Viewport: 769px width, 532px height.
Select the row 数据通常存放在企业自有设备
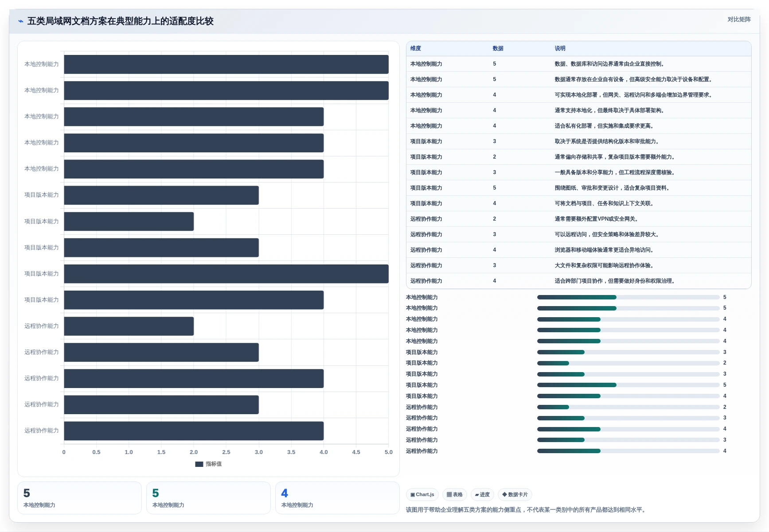[578, 79]
